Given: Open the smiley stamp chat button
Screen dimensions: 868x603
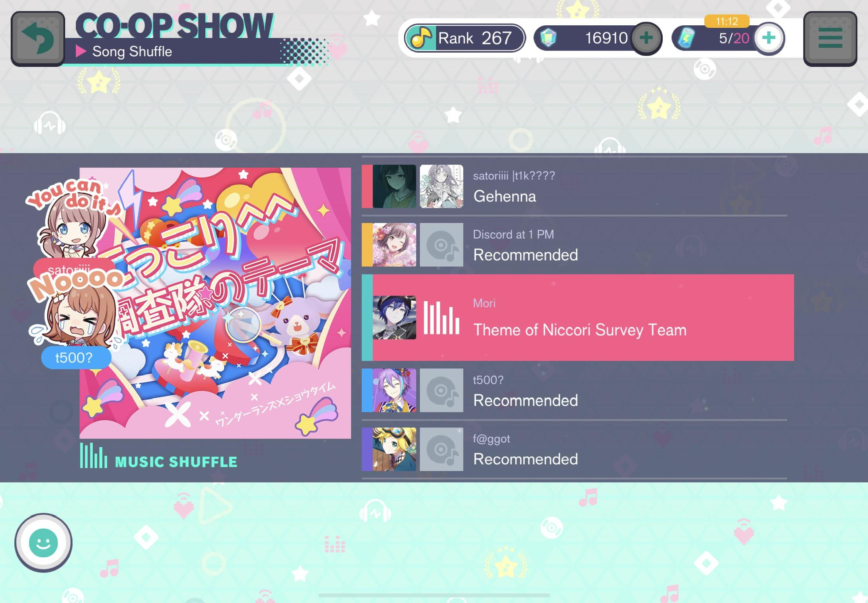Looking at the screenshot, I should click(x=43, y=543).
